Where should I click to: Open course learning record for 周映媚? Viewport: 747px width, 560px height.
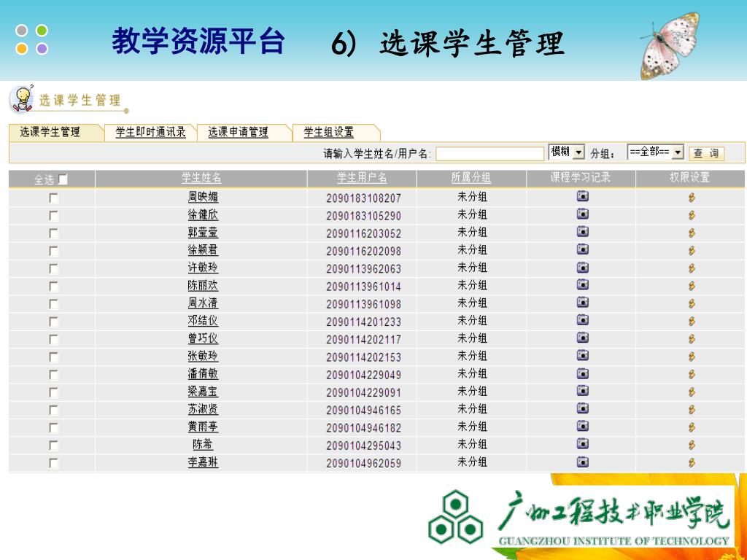[582, 196]
